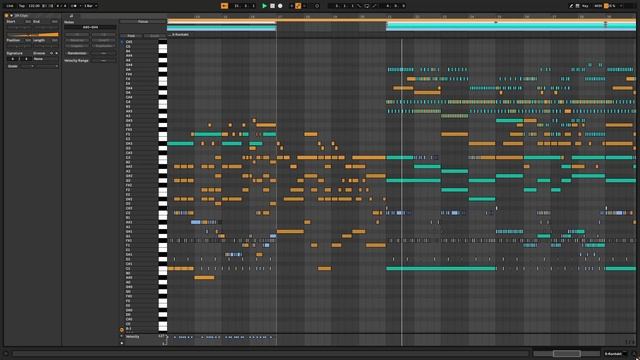This screenshot has height=360, width=640.
Task: Click the Set button next to Start
Action: tap(28, 22)
